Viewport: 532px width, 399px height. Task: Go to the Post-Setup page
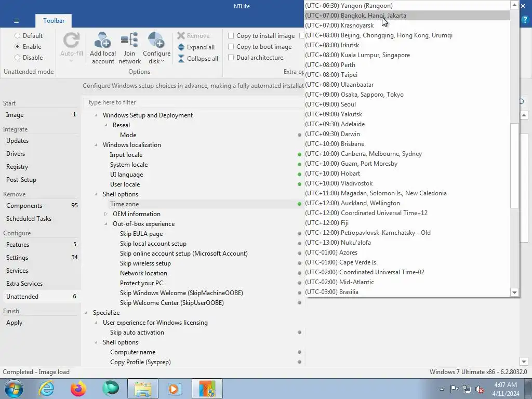(x=21, y=179)
